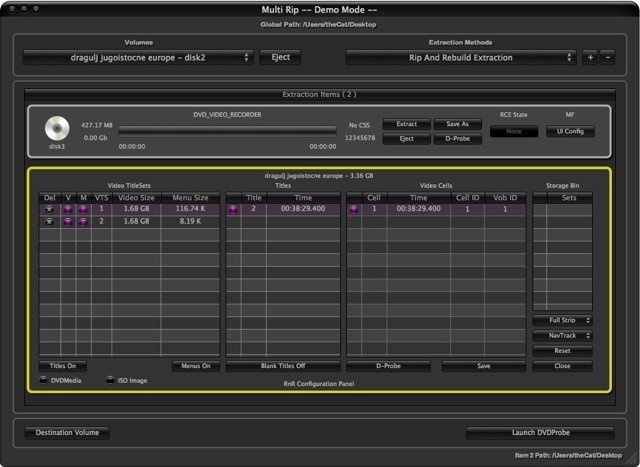This screenshot has height=467, width=640.
Task: Click the Eject button next to Volumes
Action: [280, 57]
